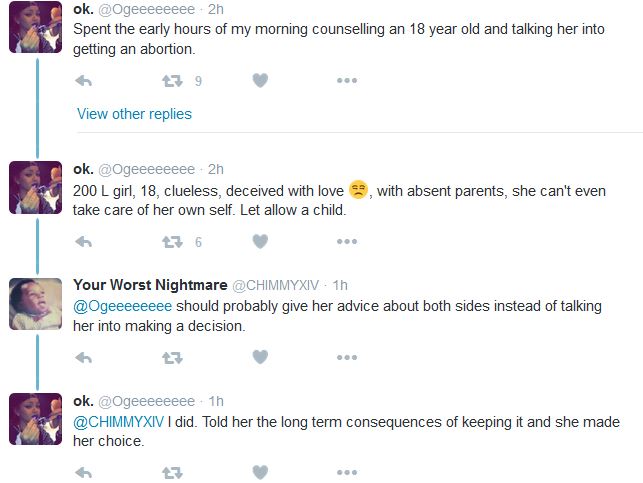Screen dimensions: 643x483
Task: Reply to the last tweet 'I did. Told her'
Action: (84, 472)
